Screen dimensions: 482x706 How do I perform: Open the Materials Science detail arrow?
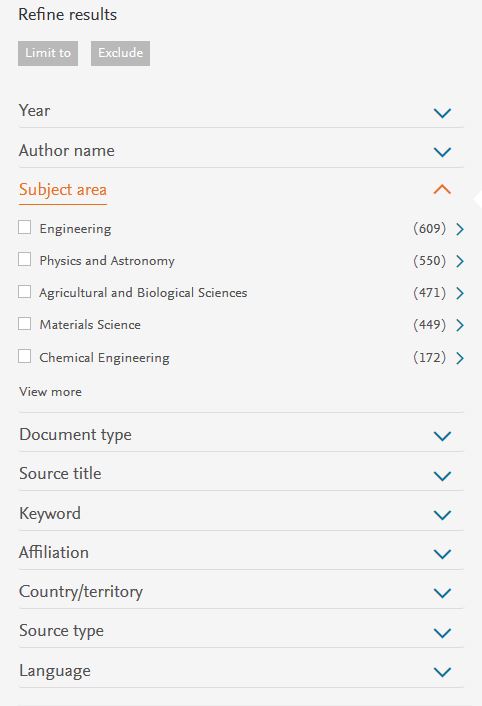[x=459, y=325]
